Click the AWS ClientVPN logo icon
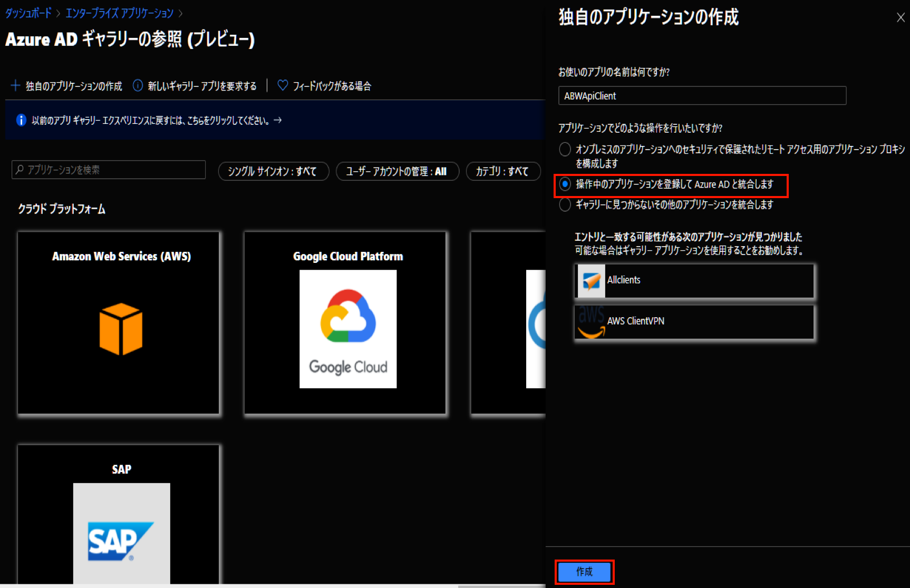The image size is (910, 588). coord(591,321)
